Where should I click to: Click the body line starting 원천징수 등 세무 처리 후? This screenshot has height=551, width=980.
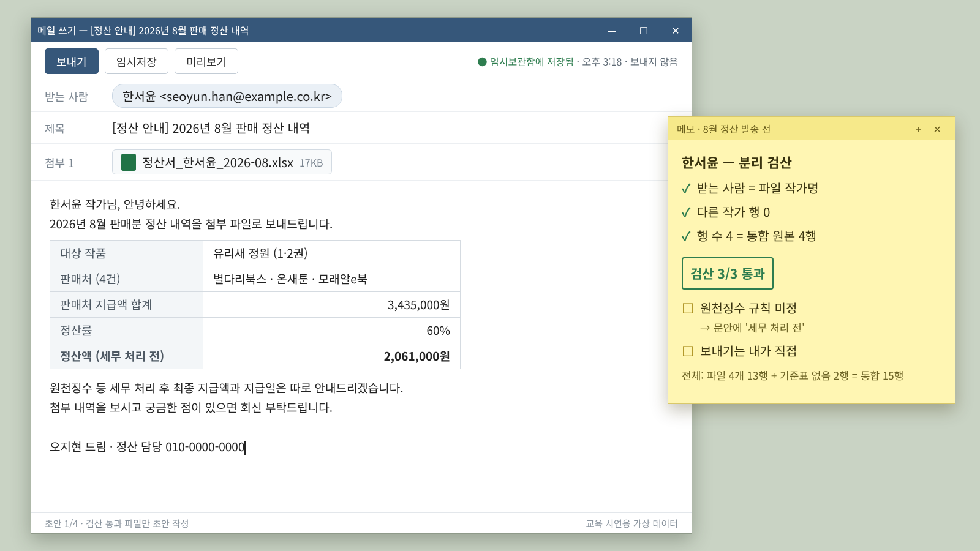point(227,388)
